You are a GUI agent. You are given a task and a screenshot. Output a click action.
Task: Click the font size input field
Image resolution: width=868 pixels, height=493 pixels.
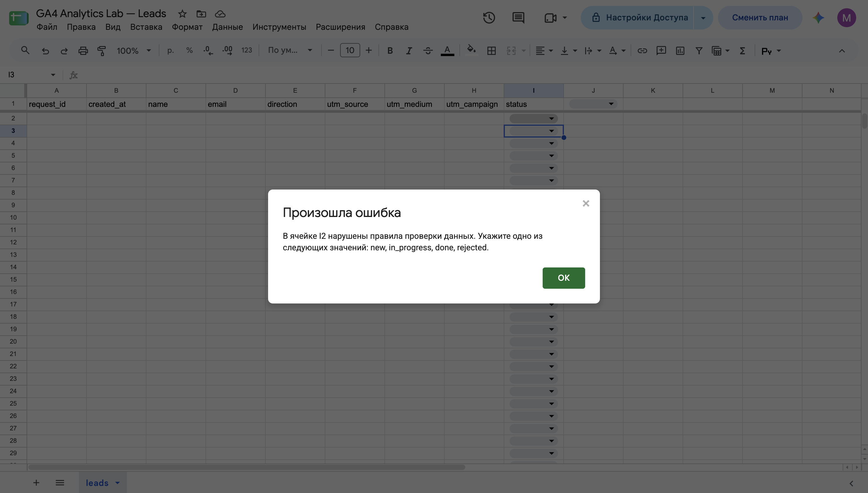coord(350,50)
